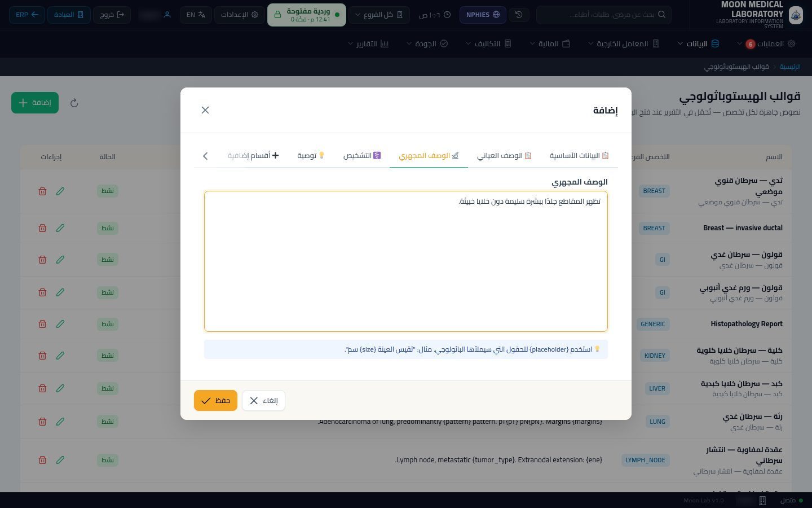This screenshot has width=812, height=508.
Task: Open the العمليات menu
Action: click(766, 43)
